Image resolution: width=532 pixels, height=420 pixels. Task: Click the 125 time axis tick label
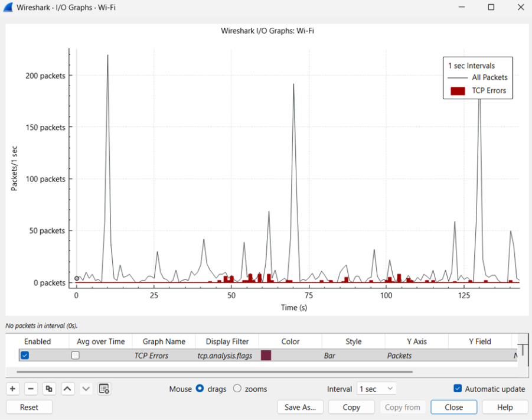(464, 295)
